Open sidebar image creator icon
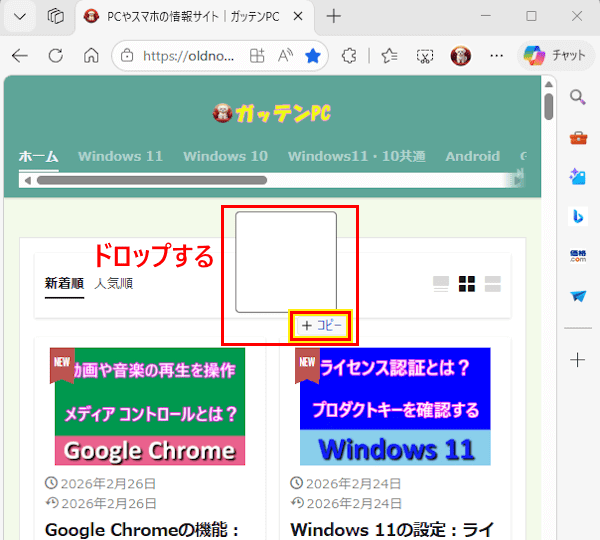The width and height of the screenshot is (600, 540). 578,177
